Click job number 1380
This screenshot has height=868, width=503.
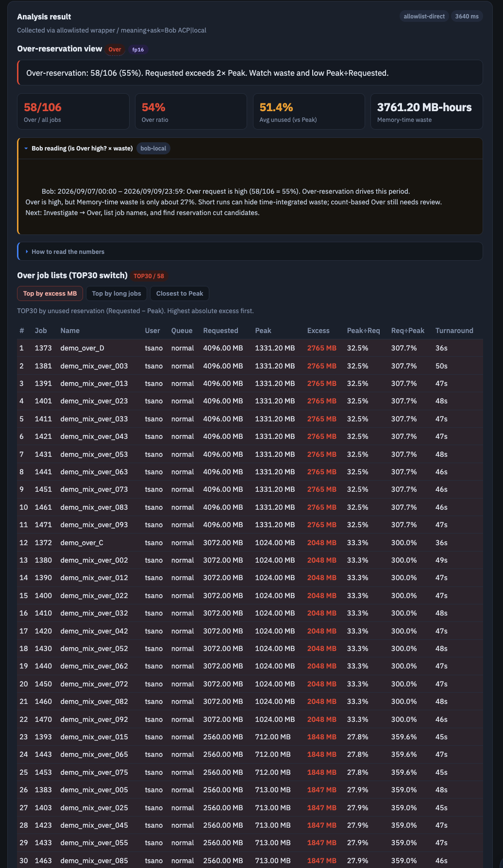[43, 560]
